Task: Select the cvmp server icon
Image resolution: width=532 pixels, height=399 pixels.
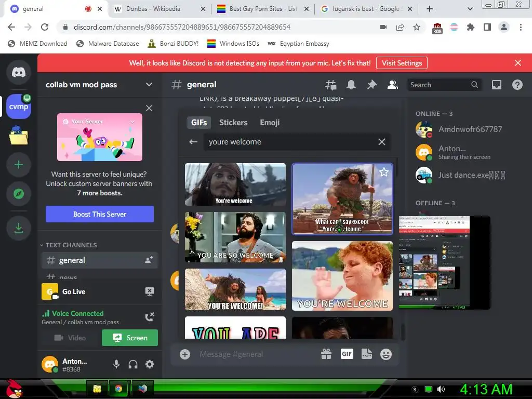Action: tap(19, 107)
